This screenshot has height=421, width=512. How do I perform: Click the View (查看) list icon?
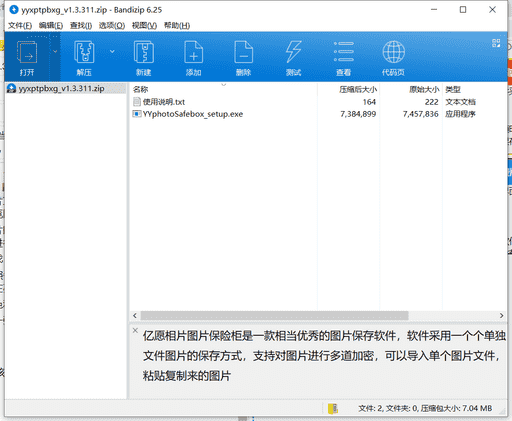tap(344, 52)
